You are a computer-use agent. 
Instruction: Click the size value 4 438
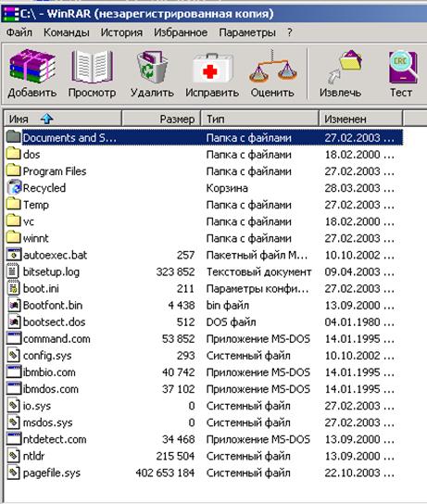(x=182, y=305)
